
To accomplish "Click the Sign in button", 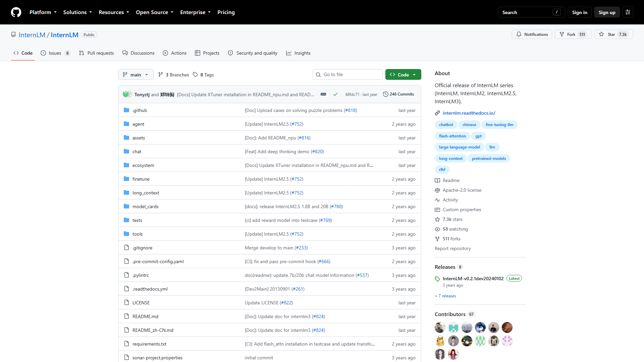I will 580,12.
